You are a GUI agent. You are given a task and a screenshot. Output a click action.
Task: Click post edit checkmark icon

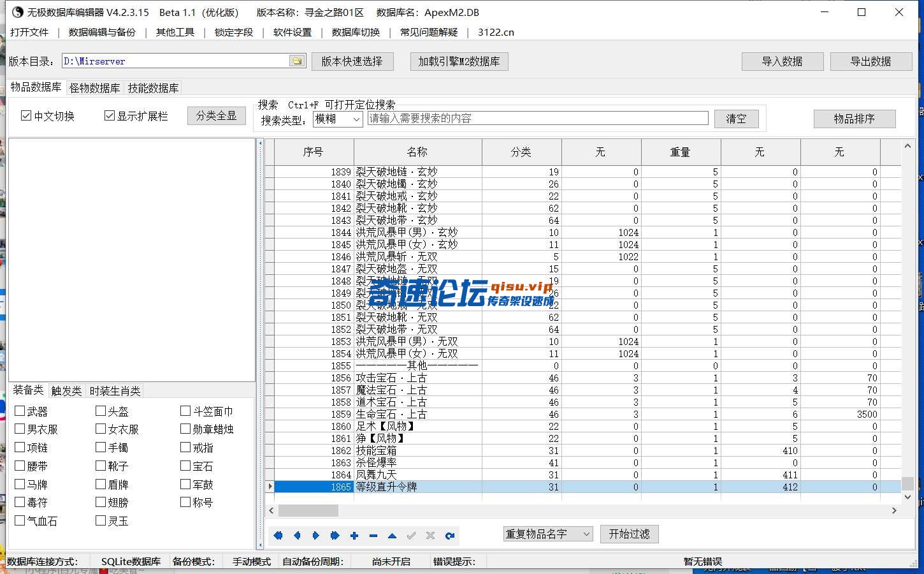pos(412,536)
